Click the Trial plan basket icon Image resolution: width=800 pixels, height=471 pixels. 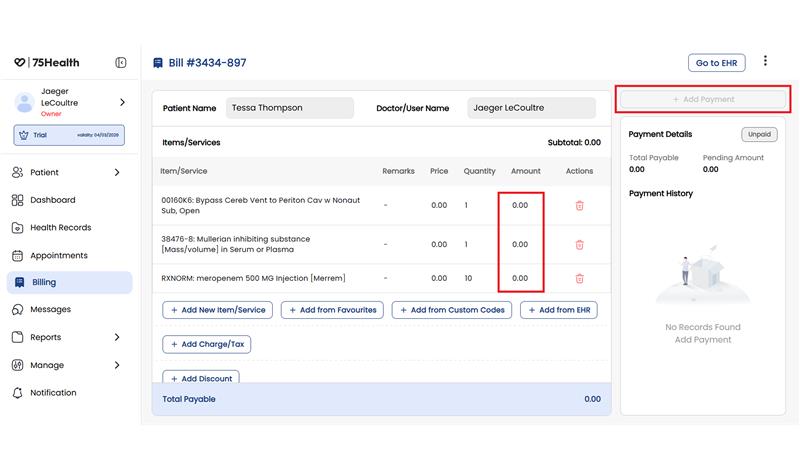(x=22, y=135)
